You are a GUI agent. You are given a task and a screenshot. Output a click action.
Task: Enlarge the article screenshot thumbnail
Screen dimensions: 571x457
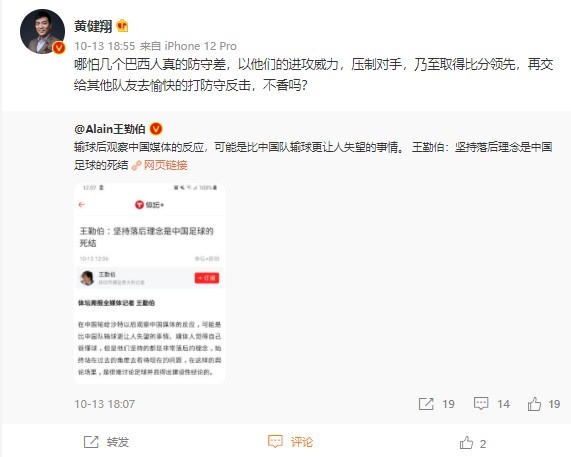coord(149,283)
